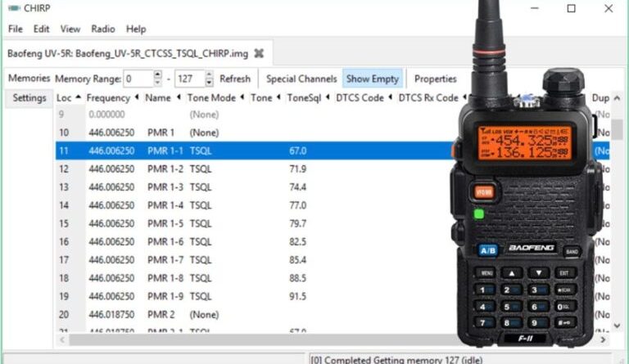Click the Memory Range start field showing 0
Screen dimensions: 629x364
[138, 79]
